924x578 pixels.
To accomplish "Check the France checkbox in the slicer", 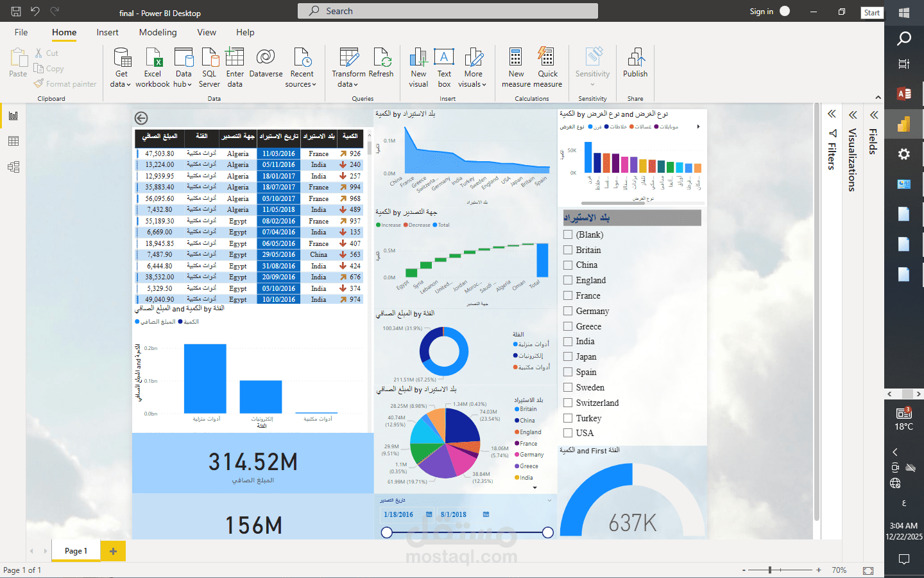I will point(567,295).
